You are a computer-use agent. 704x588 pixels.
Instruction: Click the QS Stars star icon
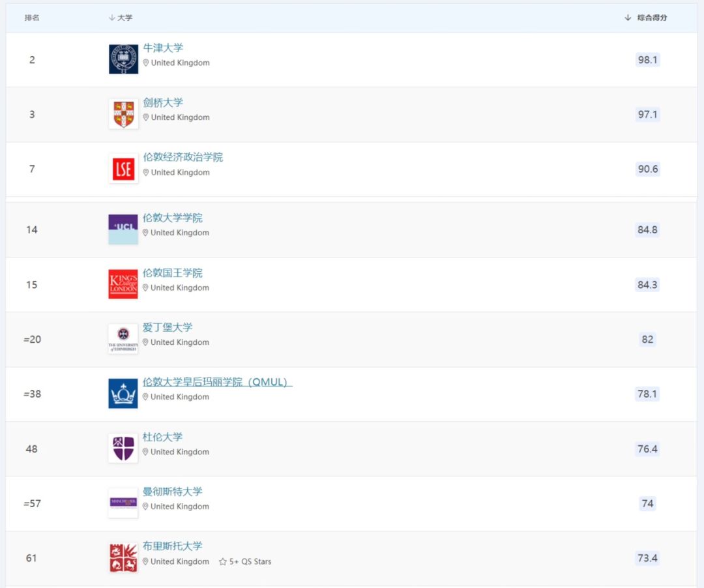click(223, 561)
